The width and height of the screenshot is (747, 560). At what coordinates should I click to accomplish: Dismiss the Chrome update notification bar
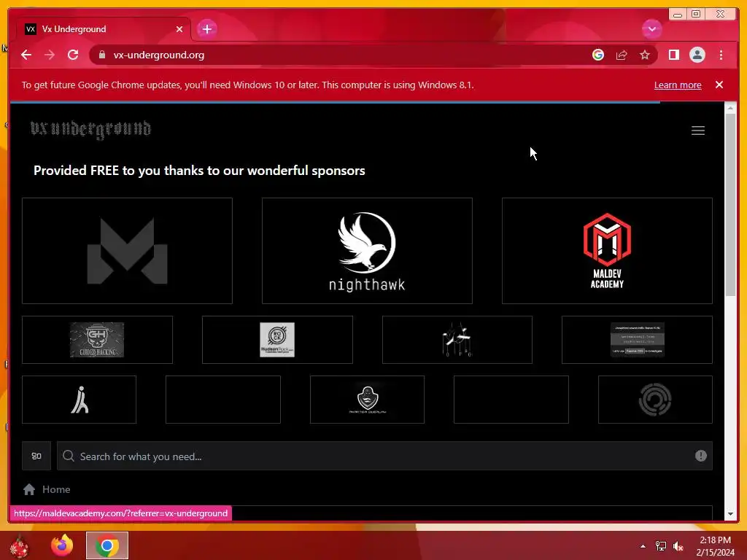coord(719,85)
